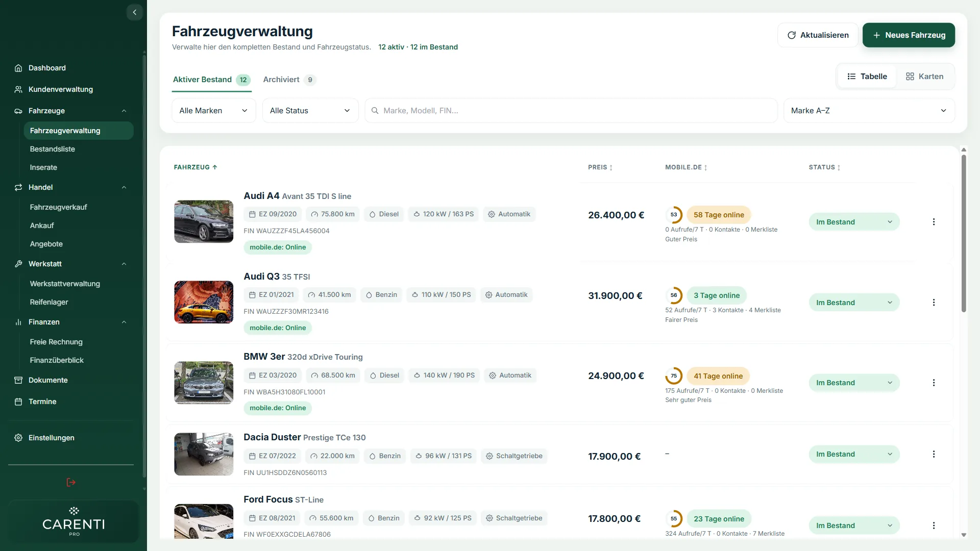This screenshot has height=551, width=980.
Task: Collapse the Fahrzeuge sidebar section
Action: pos(124,111)
